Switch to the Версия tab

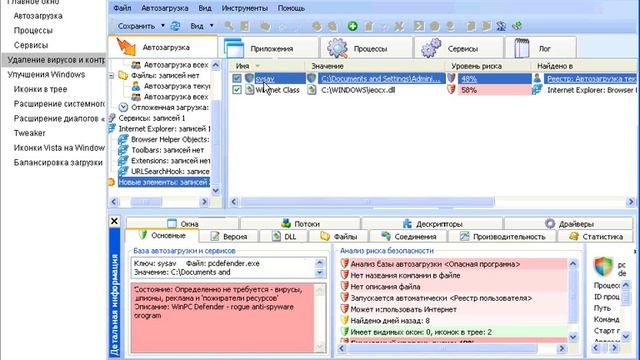[229, 236]
